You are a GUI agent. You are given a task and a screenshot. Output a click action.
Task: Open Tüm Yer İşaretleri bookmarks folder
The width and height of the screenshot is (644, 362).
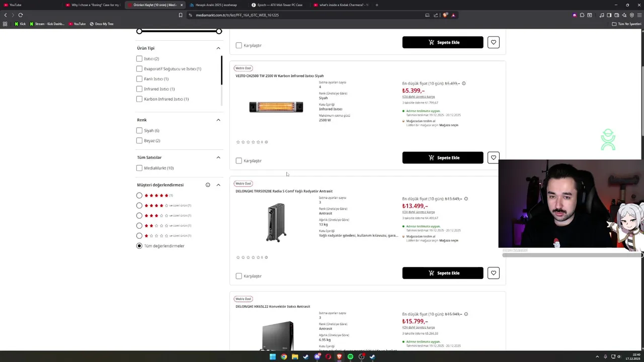[626, 24]
